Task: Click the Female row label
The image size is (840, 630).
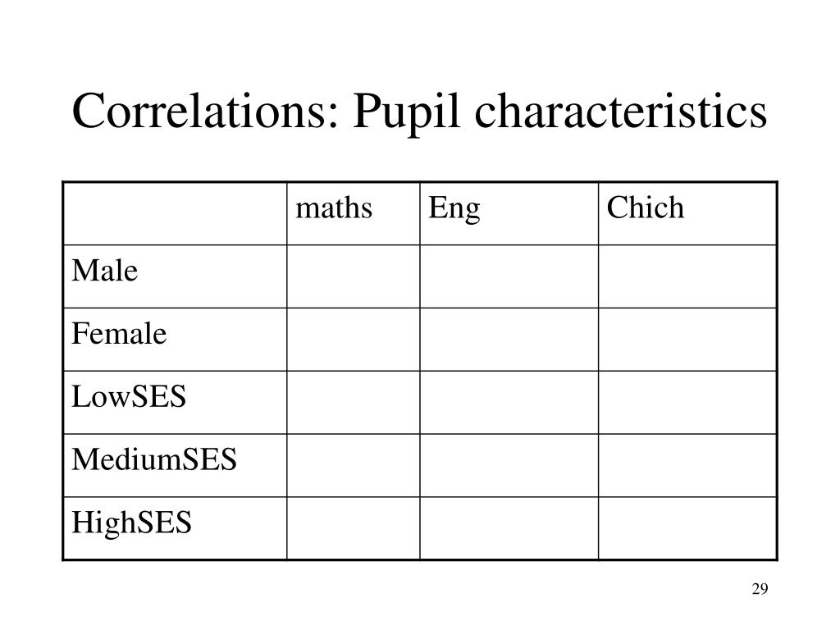Action: (119, 333)
